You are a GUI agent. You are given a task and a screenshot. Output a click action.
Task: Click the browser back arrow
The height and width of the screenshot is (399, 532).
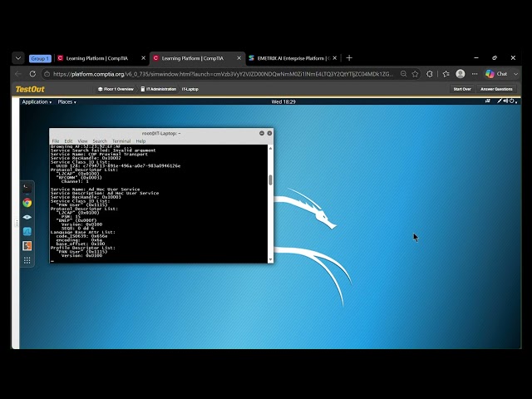(18, 74)
